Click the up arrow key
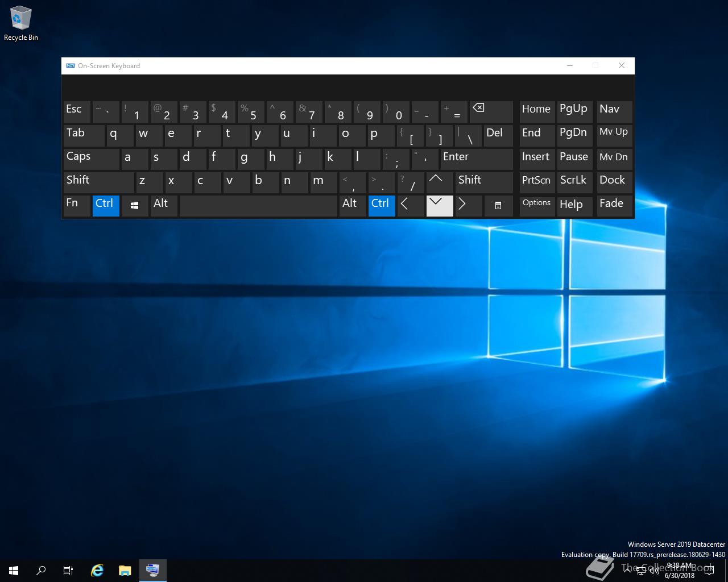The image size is (728, 582). point(440,182)
